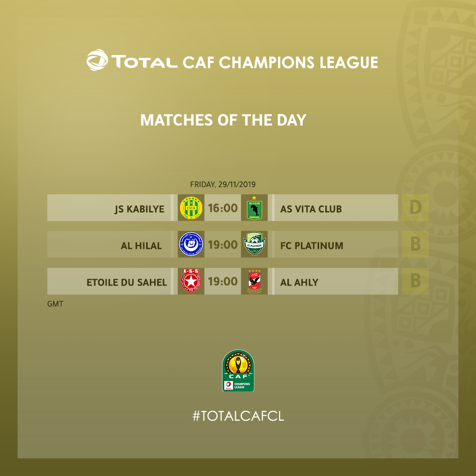Click the Al Ahly red eagle crest
This screenshot has width=476, height=476.
point(254,281)
